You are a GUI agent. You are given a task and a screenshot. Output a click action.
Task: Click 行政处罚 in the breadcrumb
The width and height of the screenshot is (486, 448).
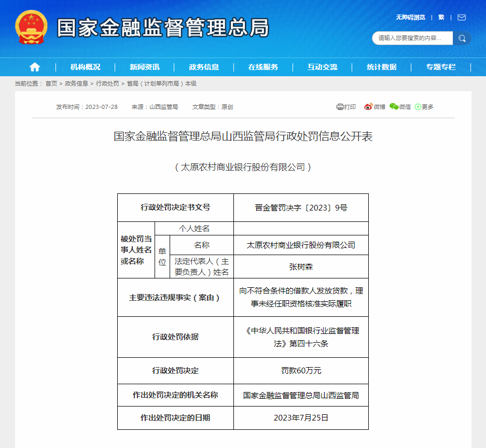pos(107,83)
